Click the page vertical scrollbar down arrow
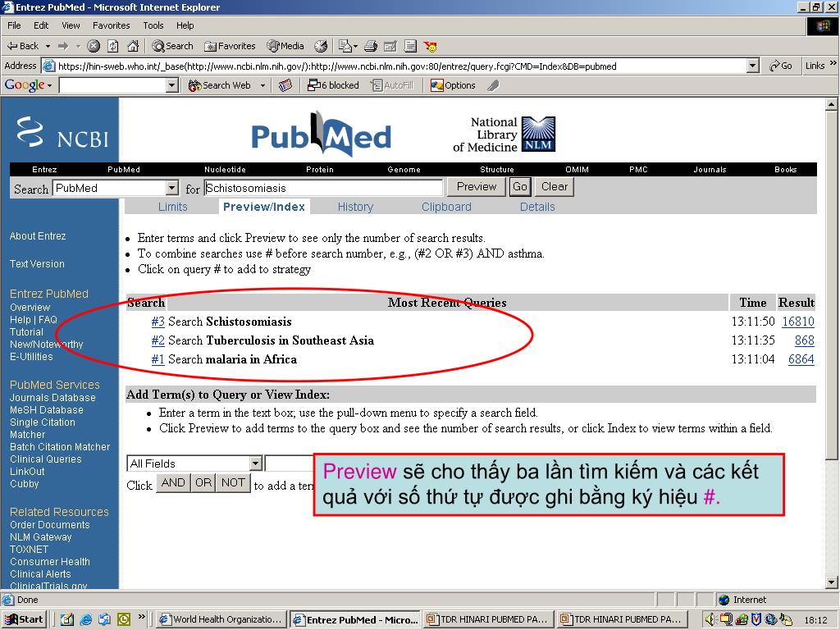 832,582
